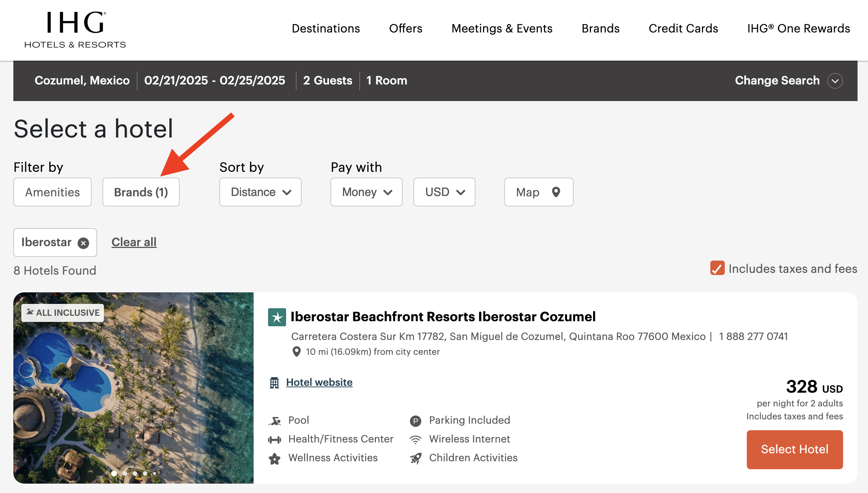868x493 pixels.
Task: Open Destinations in the top navigation
Action: (326, 29)
